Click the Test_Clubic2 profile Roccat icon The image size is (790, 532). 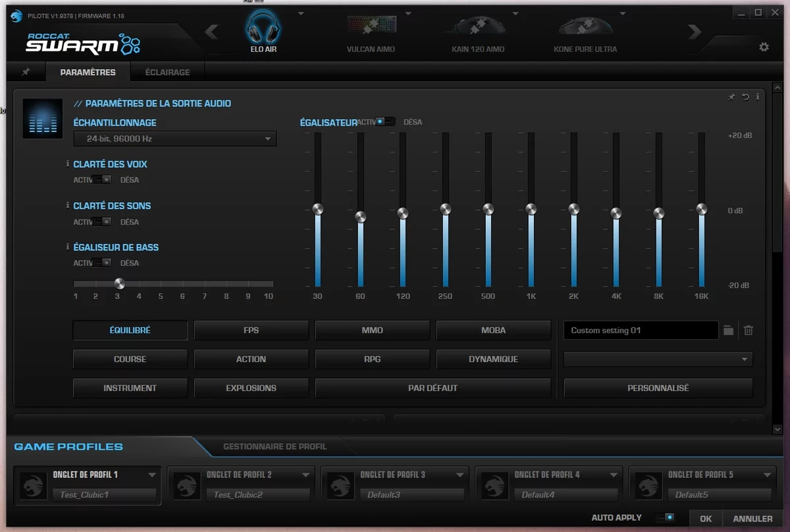tap(187, 486)
